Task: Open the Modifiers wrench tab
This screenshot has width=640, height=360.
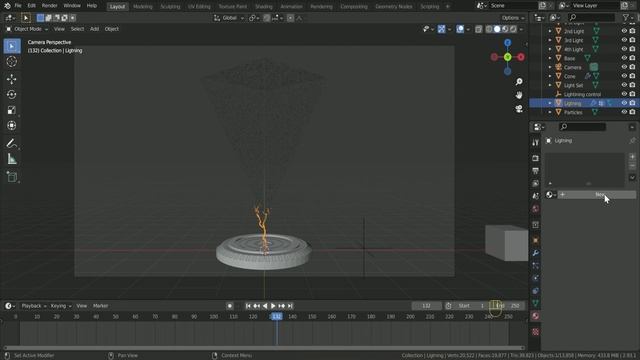Action: (x=536, y=253)
